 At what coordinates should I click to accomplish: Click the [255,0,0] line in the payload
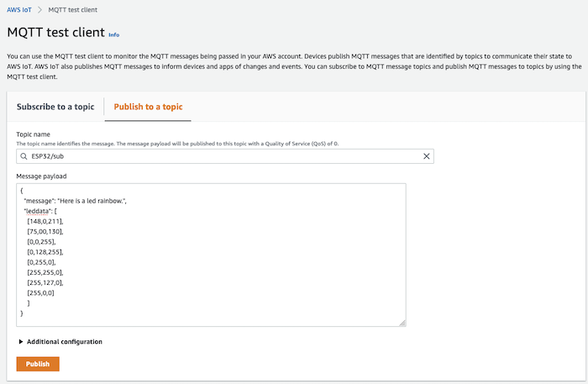click(x=42, y=292)
